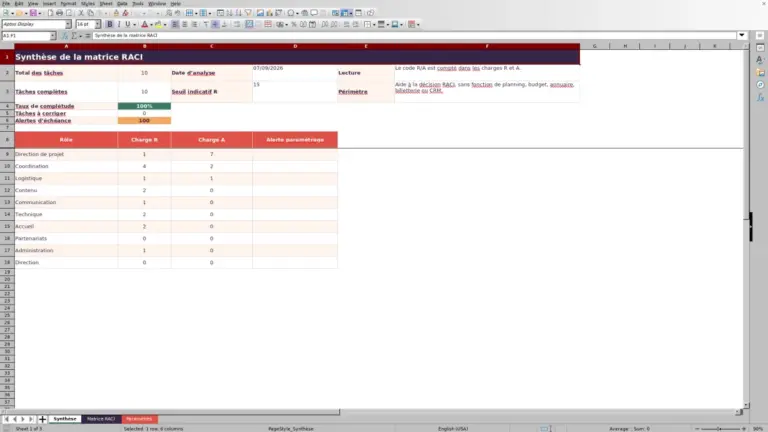
Task: Click the Function Wizard icon
Action: 65,36
